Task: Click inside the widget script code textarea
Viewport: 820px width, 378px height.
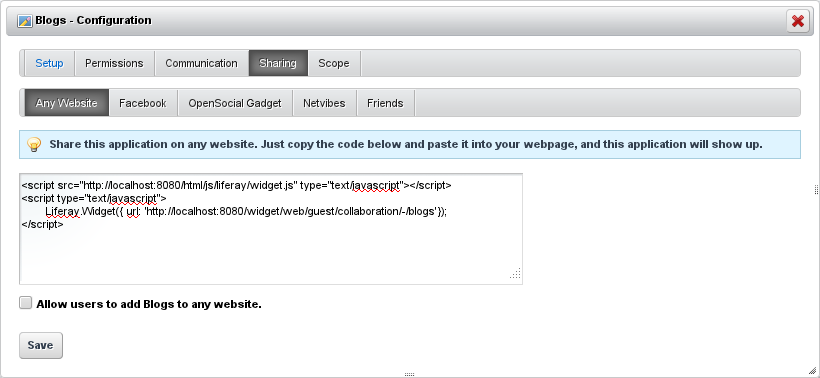Action: (x=271, y=229)
